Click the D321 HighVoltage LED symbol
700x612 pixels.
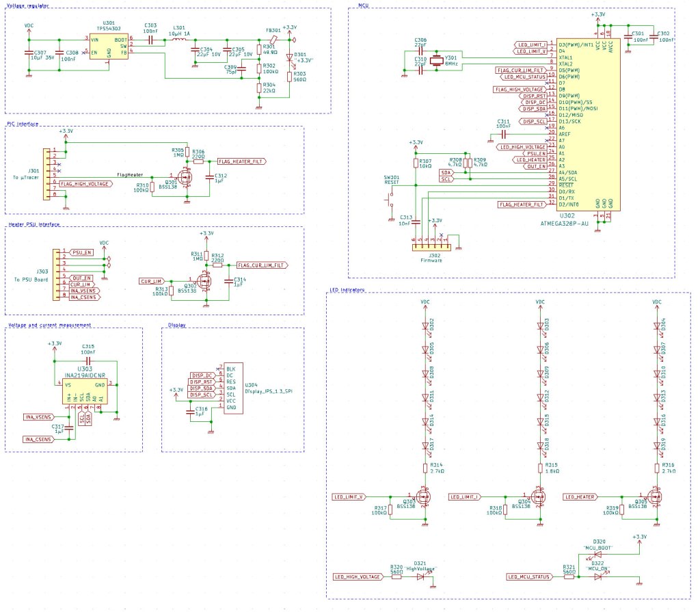[422, 576]
